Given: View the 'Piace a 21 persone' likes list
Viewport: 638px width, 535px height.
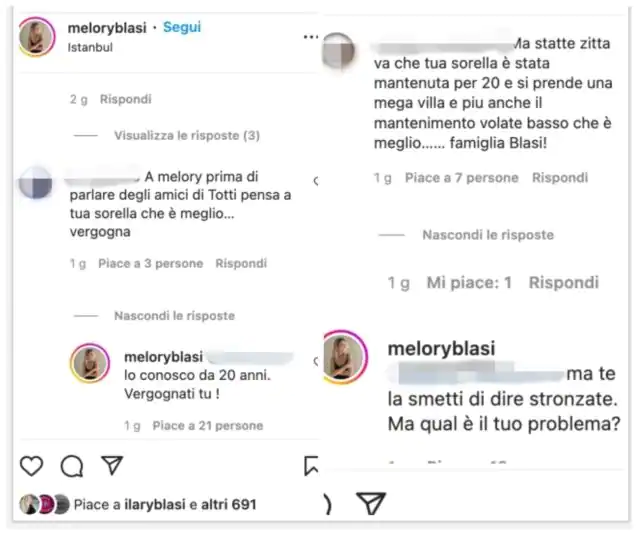Looking at the screenshot, I should tap(208, 426).
